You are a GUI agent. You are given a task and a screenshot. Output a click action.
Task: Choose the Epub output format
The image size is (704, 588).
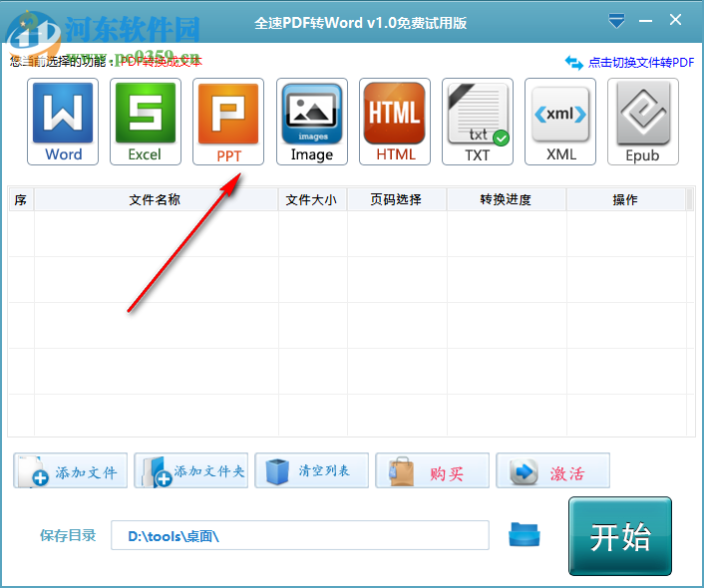pyautogui.click(x=643, y=122)
